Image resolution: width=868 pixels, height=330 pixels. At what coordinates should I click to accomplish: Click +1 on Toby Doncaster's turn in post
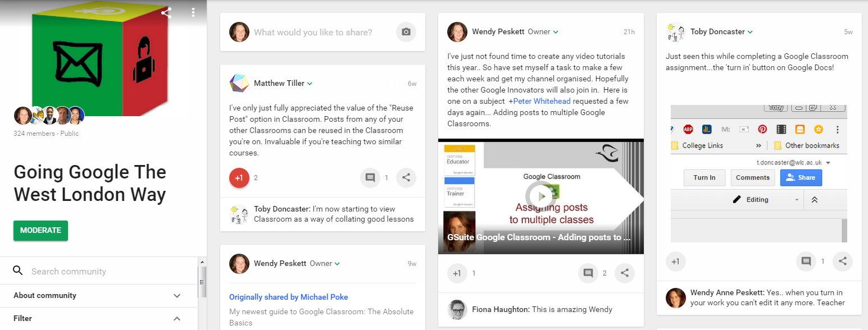pos(675,261)
